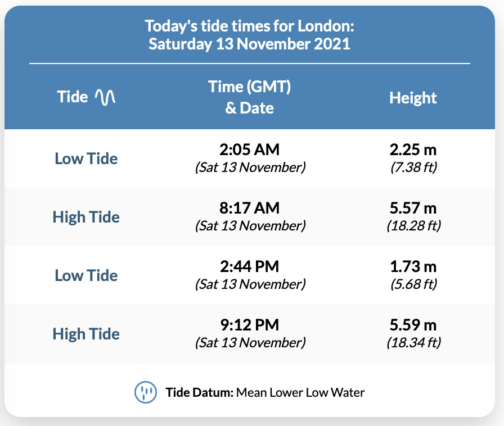
Task: Click the 2:44 PM Low Tide label
Action: click(86, 275)
